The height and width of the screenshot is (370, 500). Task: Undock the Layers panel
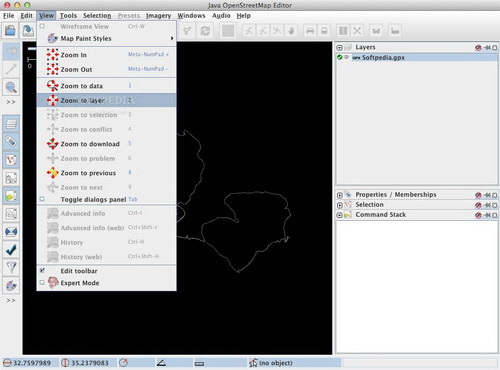pos(495,48)
